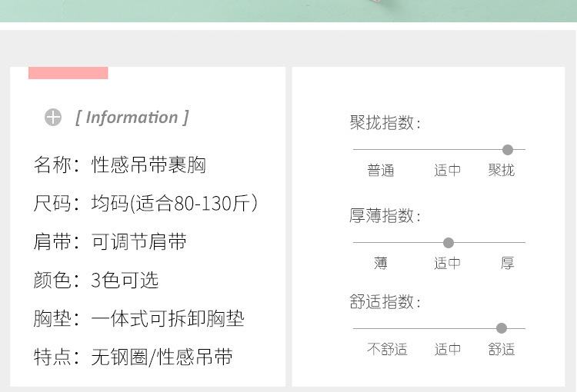Select 普通 on the 聚拢指数 scale
The height and width of the screenshot is (392, 577).
pos(381,171)
